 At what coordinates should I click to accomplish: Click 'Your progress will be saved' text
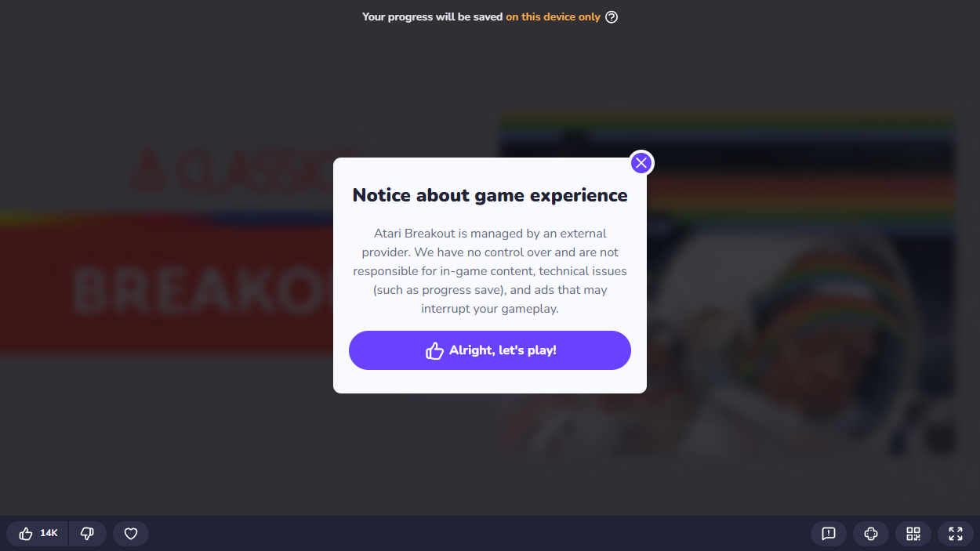pyautogui.click(x=432, y=16)
